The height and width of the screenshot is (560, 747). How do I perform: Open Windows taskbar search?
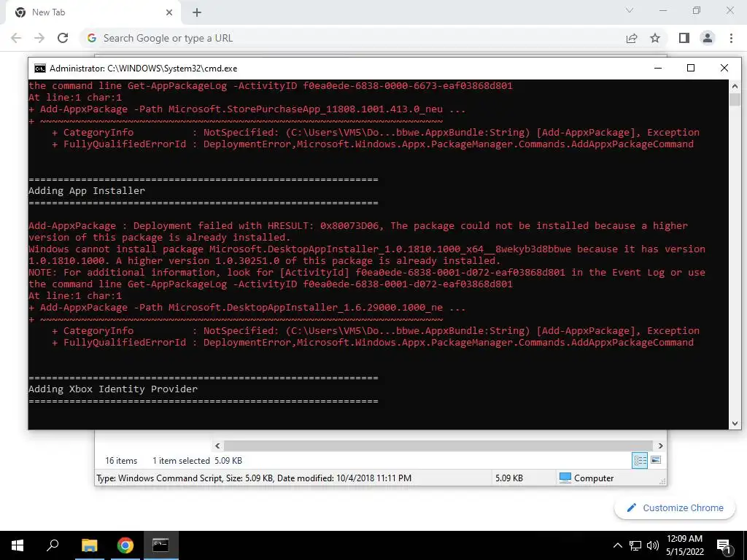(x=53, y=545)
